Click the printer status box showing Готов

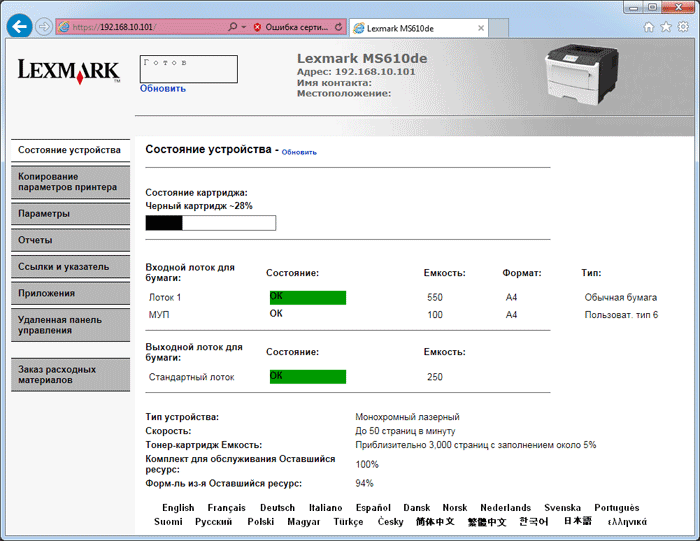(188, 69)
